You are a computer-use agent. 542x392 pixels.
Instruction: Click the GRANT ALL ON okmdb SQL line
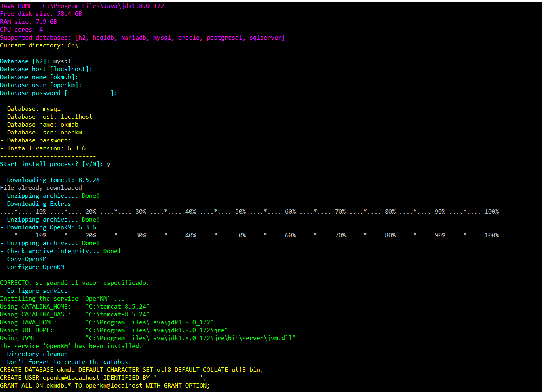tap(105, 386)
